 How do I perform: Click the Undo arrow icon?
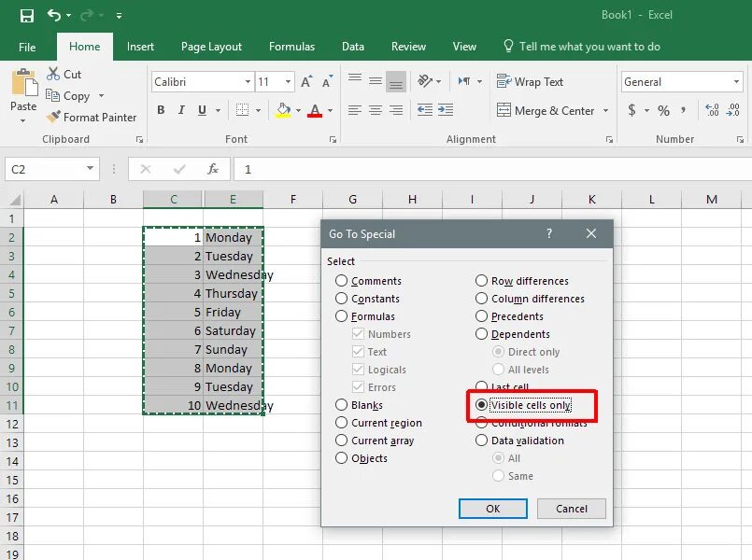coord(54,16)
